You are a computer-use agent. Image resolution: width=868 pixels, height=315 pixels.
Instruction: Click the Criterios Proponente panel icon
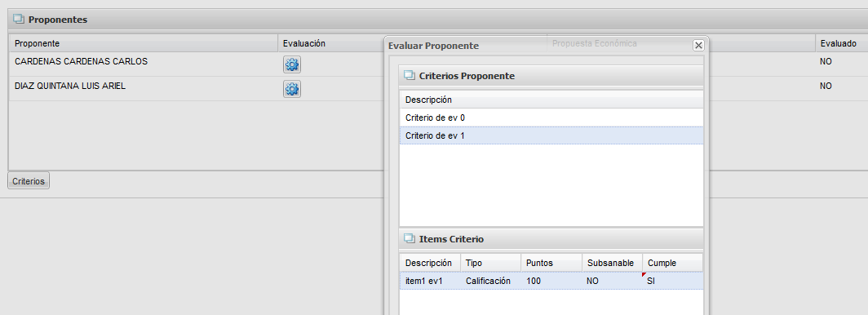point(410,75)
